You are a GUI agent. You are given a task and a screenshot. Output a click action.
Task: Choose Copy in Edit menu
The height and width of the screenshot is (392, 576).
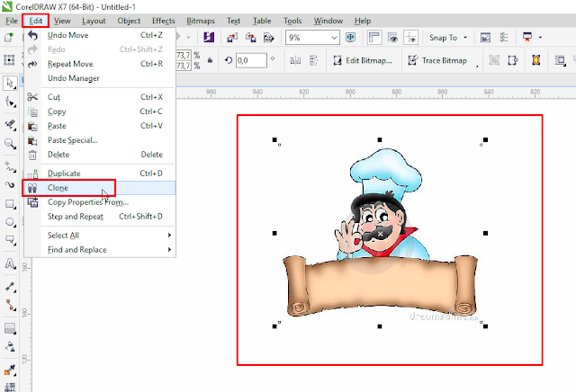tap(100, 111)
